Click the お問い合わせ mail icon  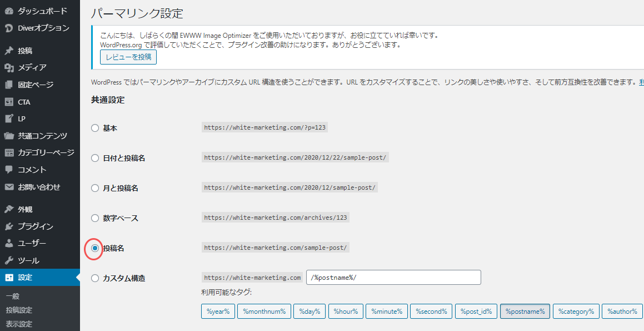(x=9, y=187)
